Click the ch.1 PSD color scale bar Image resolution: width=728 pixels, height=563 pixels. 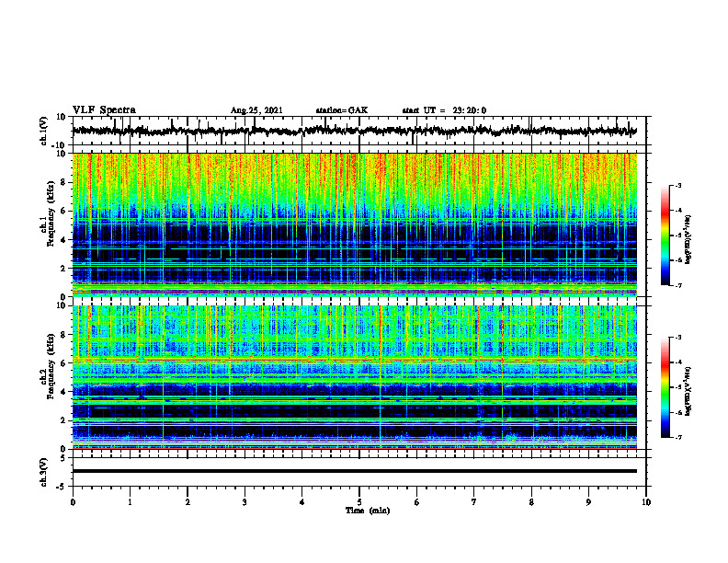click(665, 236)
